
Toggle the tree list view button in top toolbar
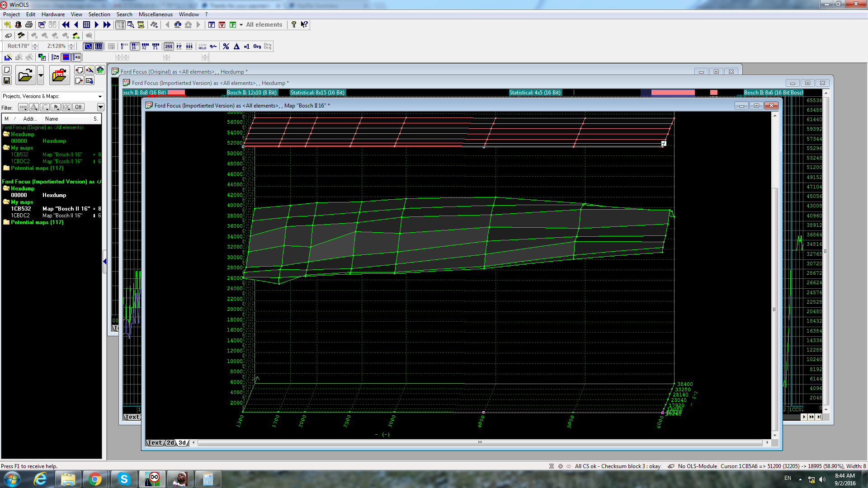click(x=120, y=25)
